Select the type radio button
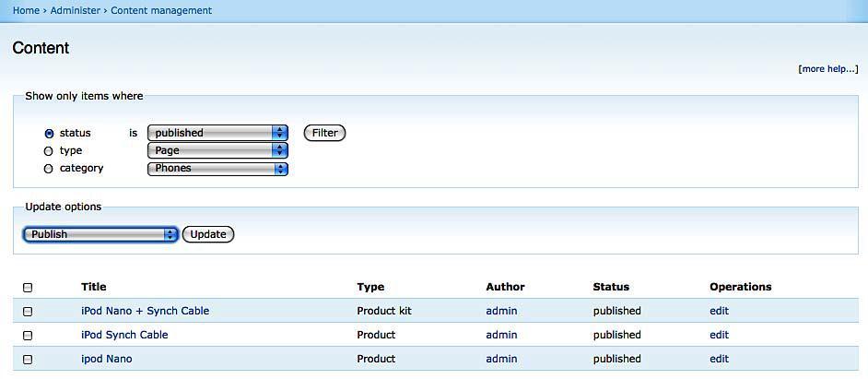868x379 pixels. (48, 151)
